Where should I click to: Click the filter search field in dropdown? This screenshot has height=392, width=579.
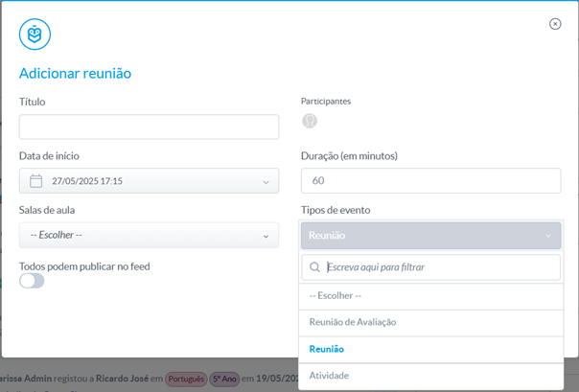pos(431,267)
